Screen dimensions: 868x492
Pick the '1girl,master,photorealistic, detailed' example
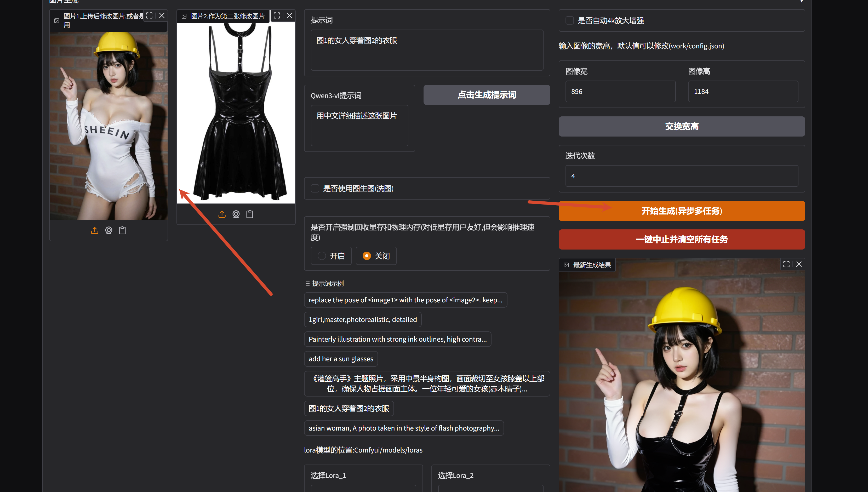pos(363,320)
